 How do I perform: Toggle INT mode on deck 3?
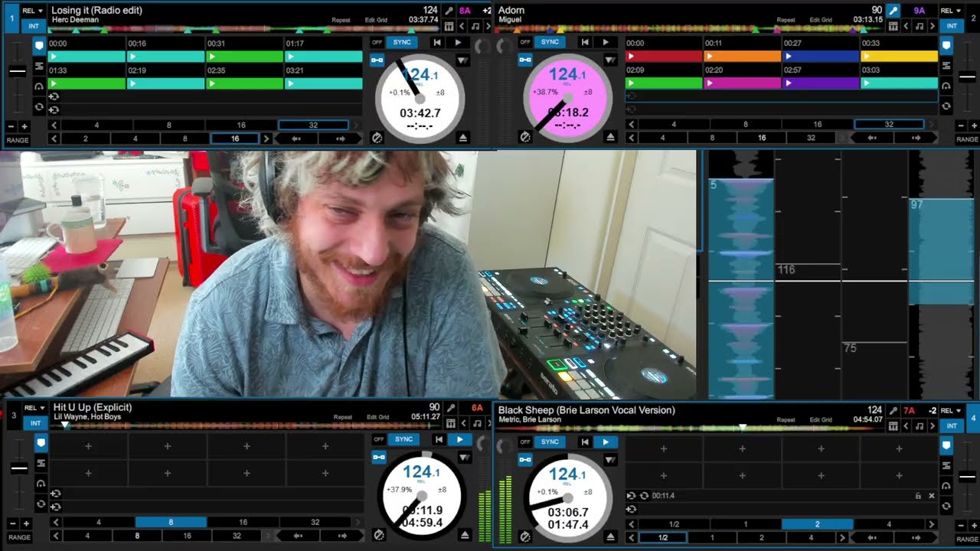[x=34, y=422]
